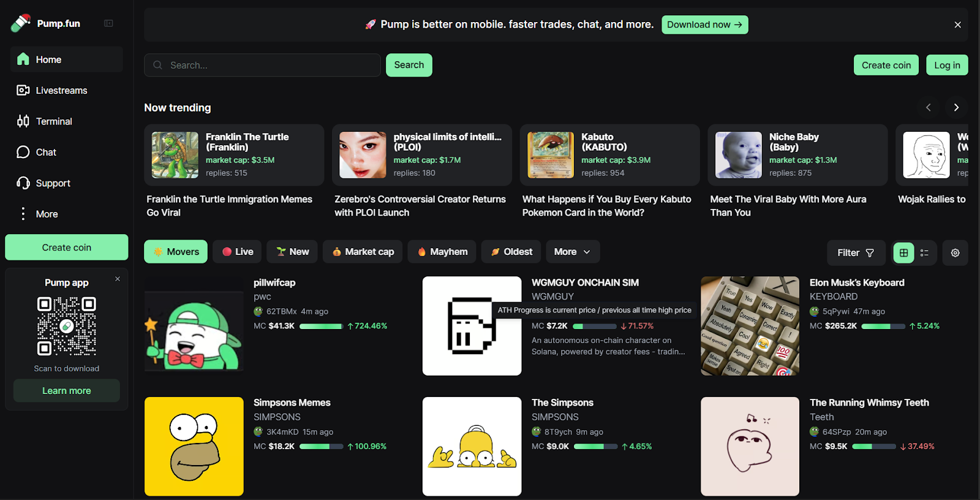Viewport: 980px width, 500px height.
Task: Click the Log in button
Action: coord(947,65)
